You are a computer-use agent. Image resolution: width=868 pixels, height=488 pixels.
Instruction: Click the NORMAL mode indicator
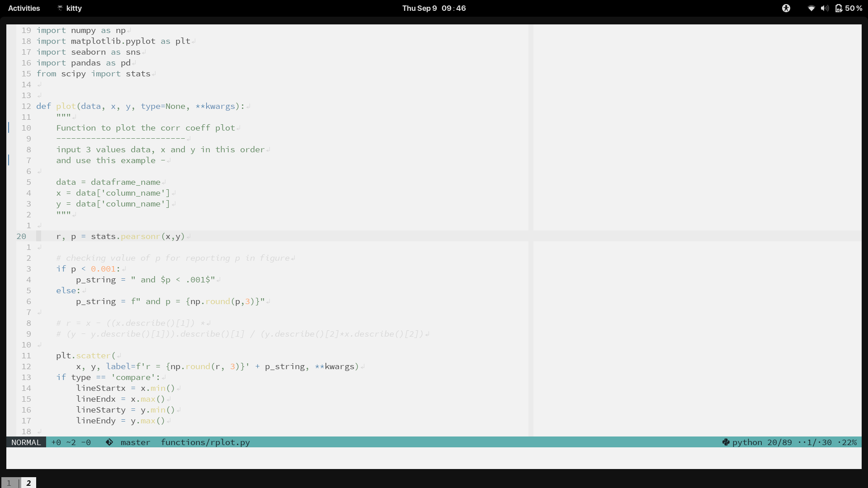26,442
